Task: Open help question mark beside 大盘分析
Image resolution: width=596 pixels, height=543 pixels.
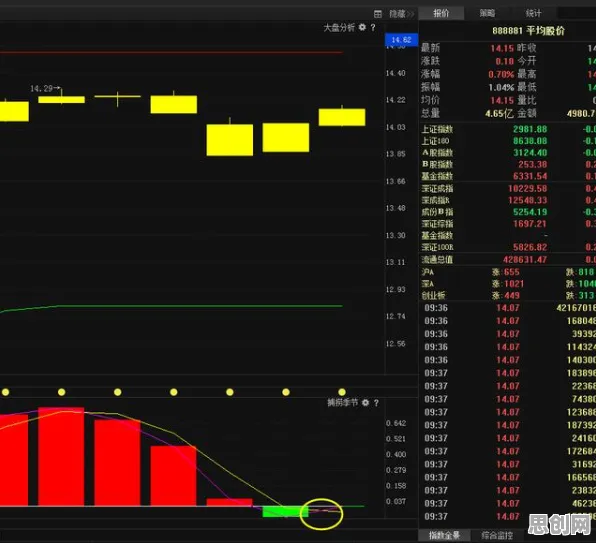Action: coord(373,27)
